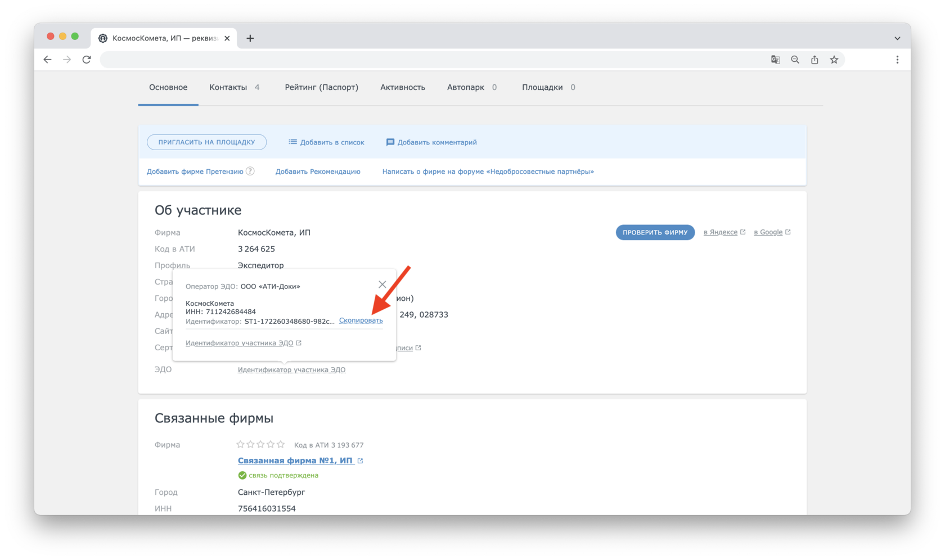The image size is (945, 560).
Task: Close the КосмосКомета browser tab
Action: 227,38
